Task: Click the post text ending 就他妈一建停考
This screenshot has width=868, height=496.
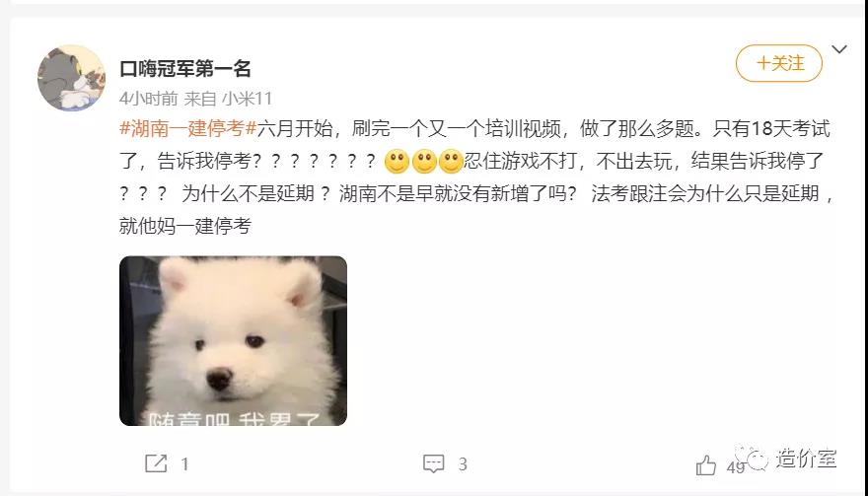Action: click(x=185, y=225)
